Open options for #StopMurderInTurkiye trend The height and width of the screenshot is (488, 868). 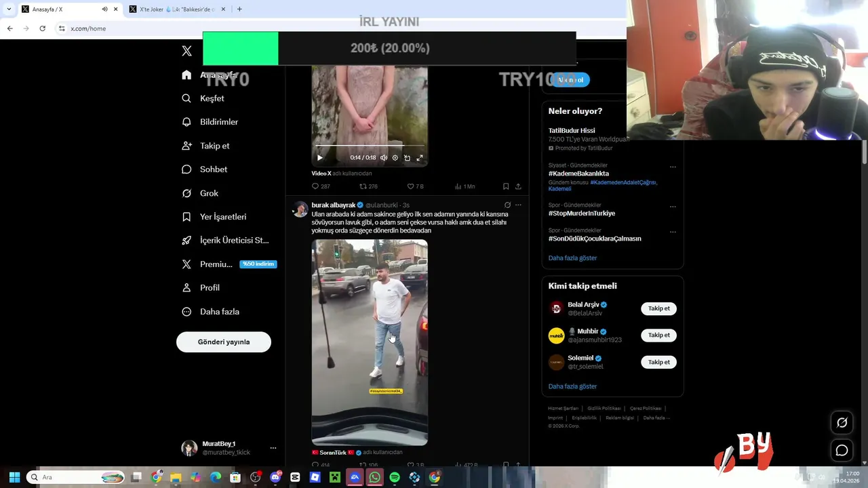pos(673,206)
